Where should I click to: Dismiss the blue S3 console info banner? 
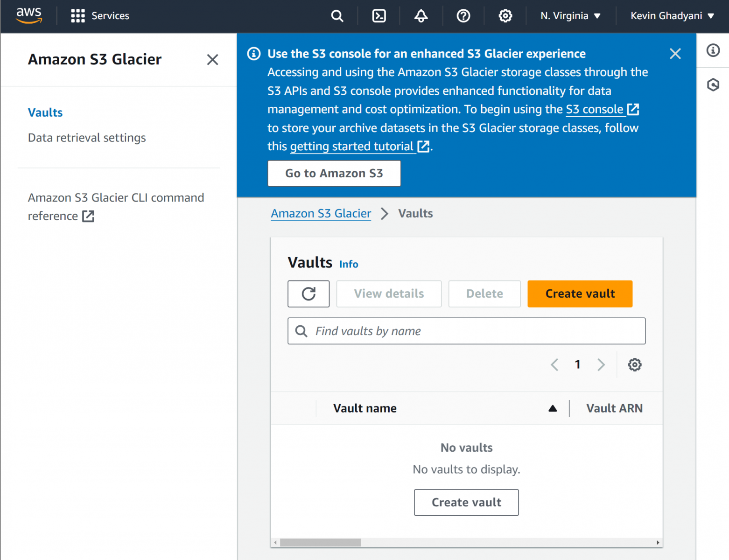675,54
